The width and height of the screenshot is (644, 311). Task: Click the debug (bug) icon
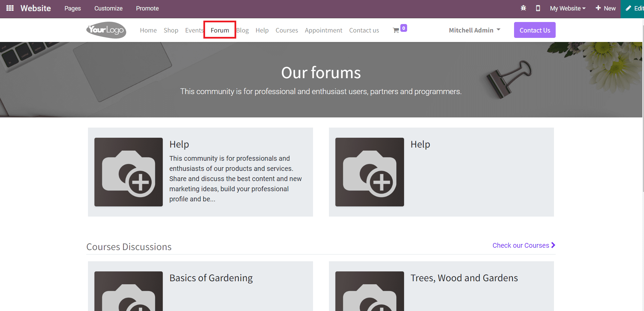tap(523, 8)
